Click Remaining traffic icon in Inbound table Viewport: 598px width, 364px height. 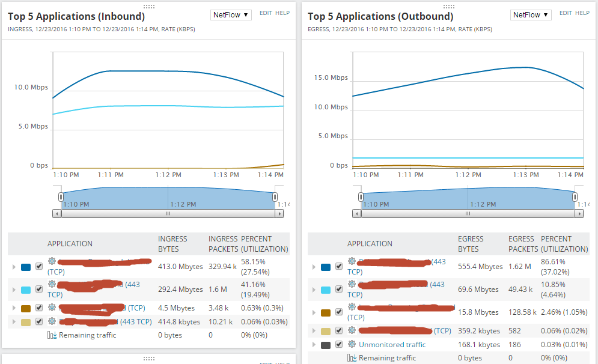click(52, 335)
